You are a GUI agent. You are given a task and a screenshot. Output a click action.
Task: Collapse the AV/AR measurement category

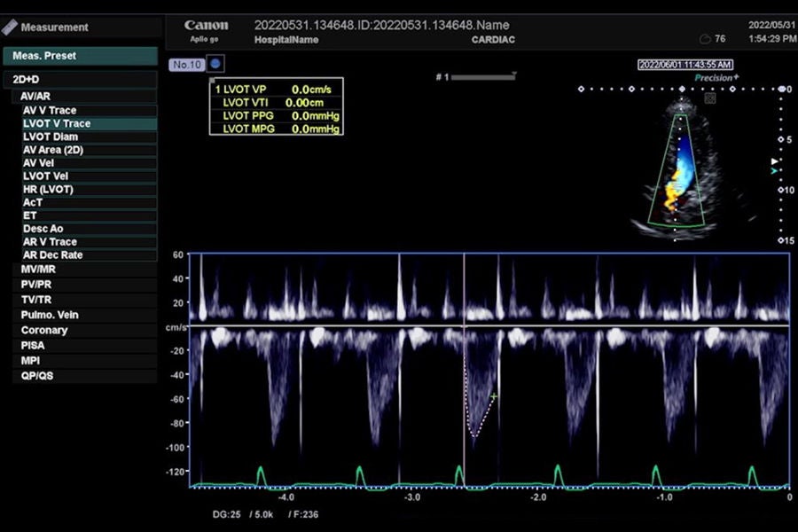(x=84, y=97)
